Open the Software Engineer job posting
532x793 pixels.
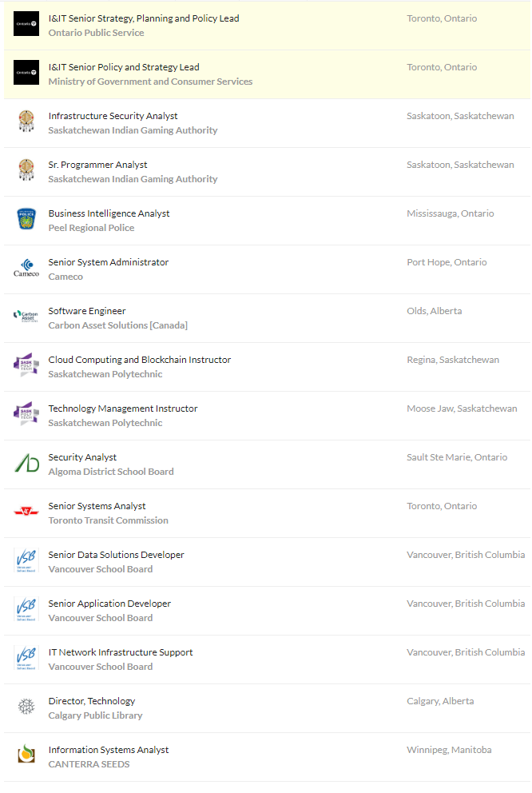87,311
